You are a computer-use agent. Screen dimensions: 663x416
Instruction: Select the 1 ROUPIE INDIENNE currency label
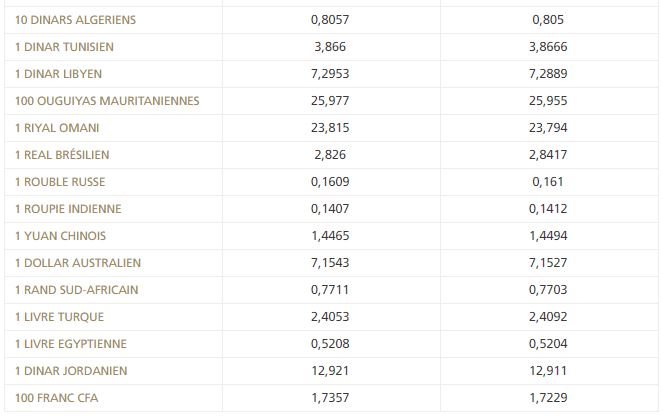click(69, 209)
